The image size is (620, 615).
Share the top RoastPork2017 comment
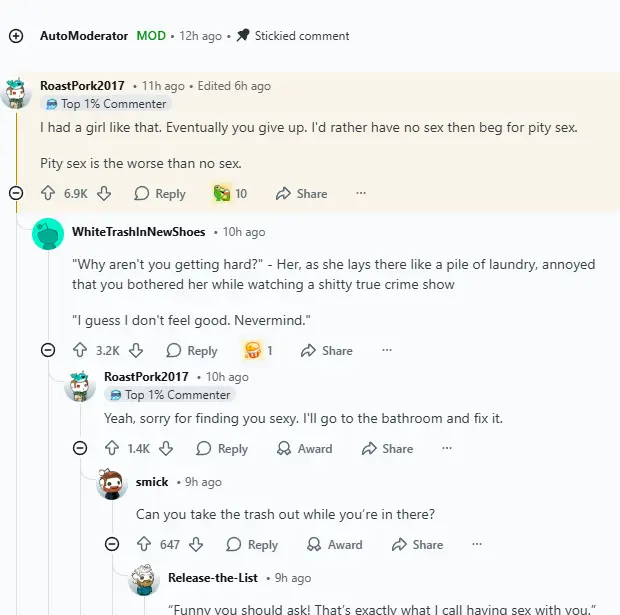pyautogui.click(x=301, y=193)
